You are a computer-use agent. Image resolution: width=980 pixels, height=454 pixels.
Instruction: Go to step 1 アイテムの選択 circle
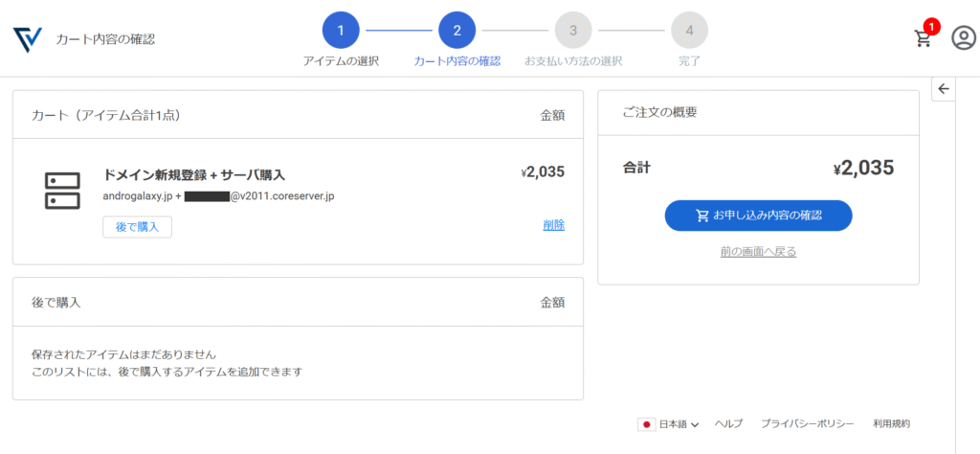[x=341, y=31]
